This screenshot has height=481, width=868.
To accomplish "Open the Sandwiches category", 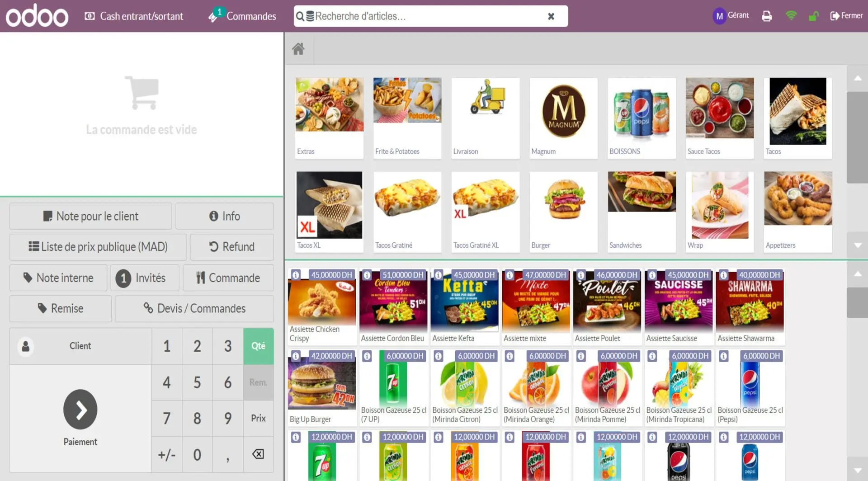I will (x=642, y=212).
